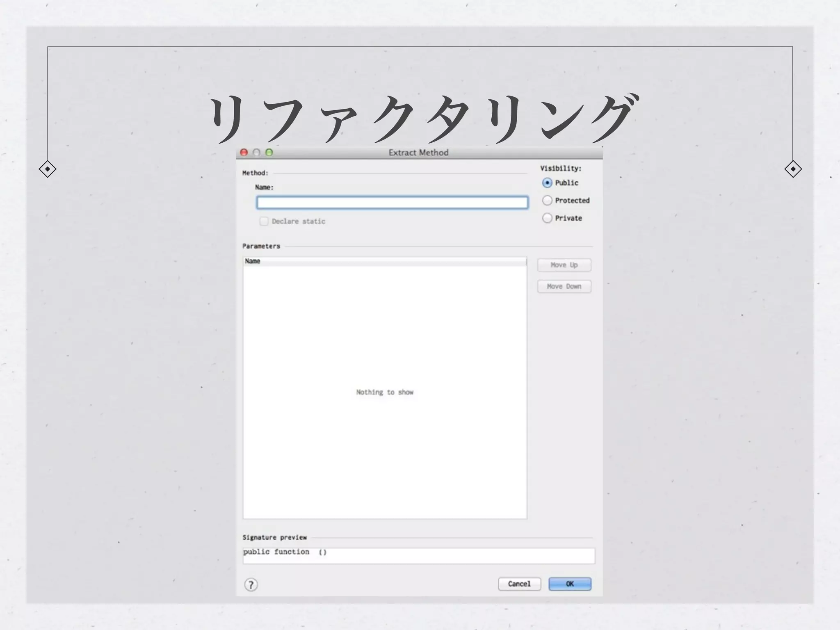
Task: Confirm with the OK button
Action: pyautogui.click(x=570, y=584)
